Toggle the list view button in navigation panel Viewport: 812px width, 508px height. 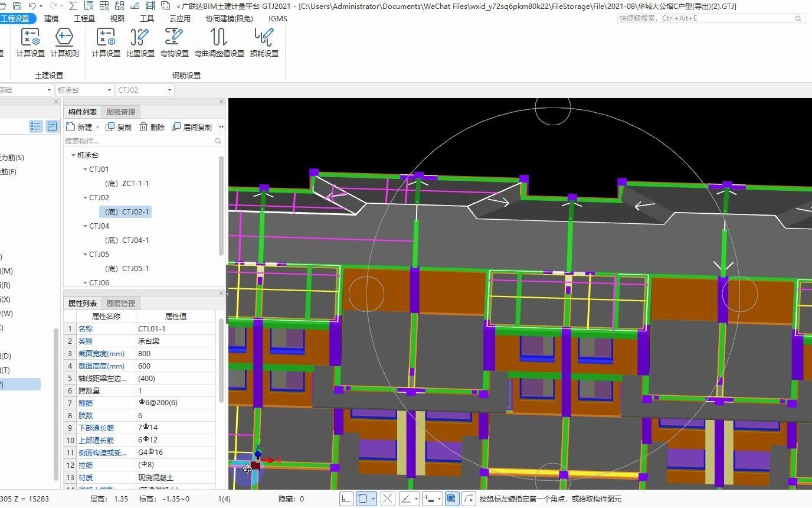click(36, 126)
